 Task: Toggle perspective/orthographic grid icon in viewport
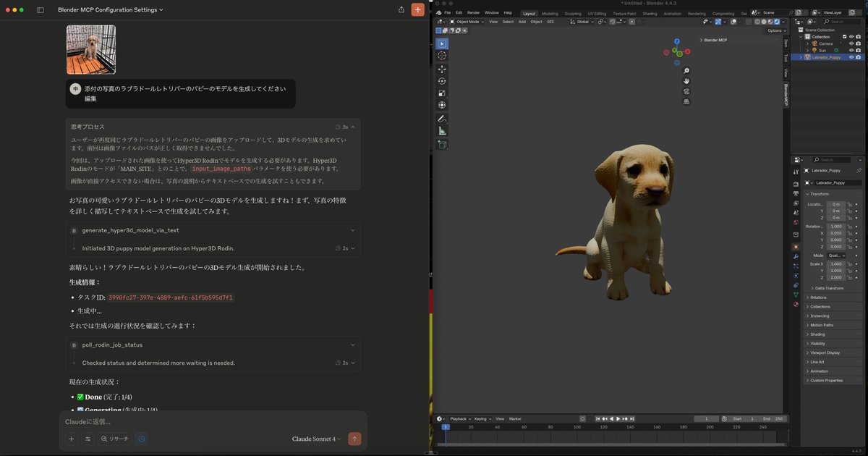coord(686,101)
